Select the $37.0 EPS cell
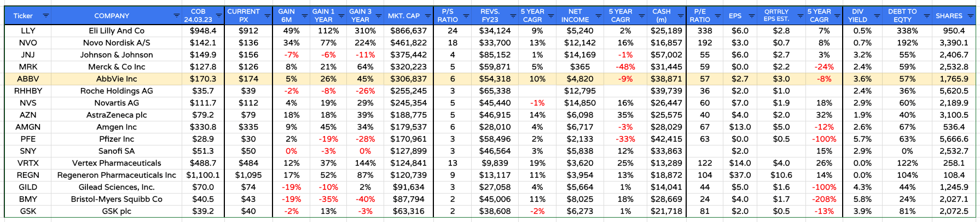980x222 pixels. [741, 175]
